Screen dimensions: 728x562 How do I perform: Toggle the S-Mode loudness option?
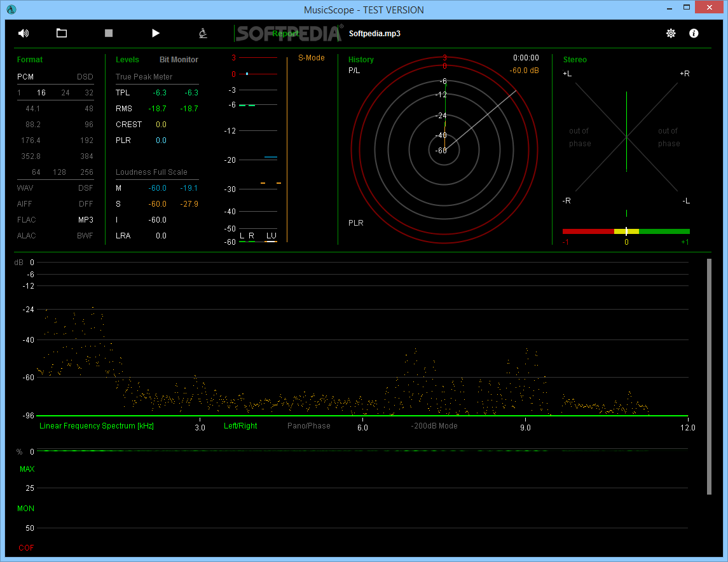(x=312, y=58)
